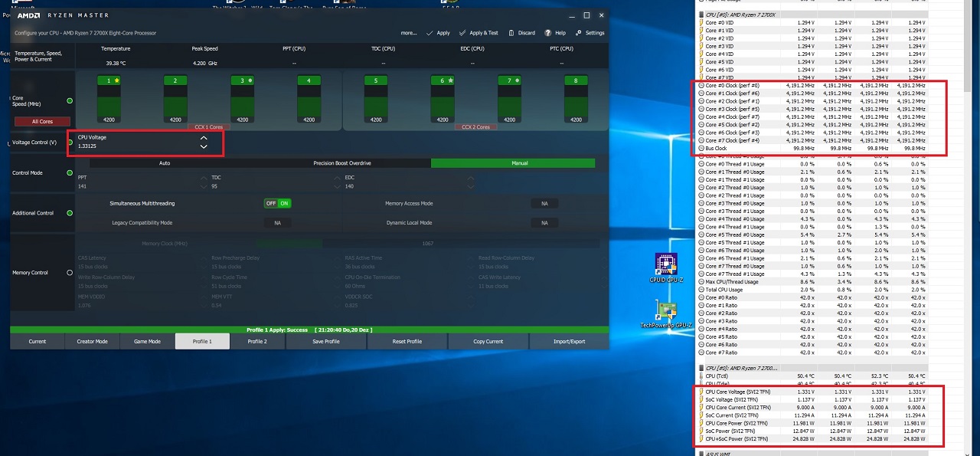This screenshot has width=980, height=456.
Task: Click the icon beside CPU Core Power (SVI2 TFN)
Action: coord(701,423)
